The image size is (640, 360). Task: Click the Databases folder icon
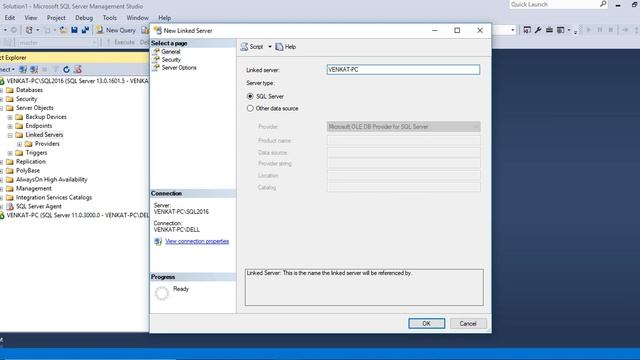click(x=10, y=90)
